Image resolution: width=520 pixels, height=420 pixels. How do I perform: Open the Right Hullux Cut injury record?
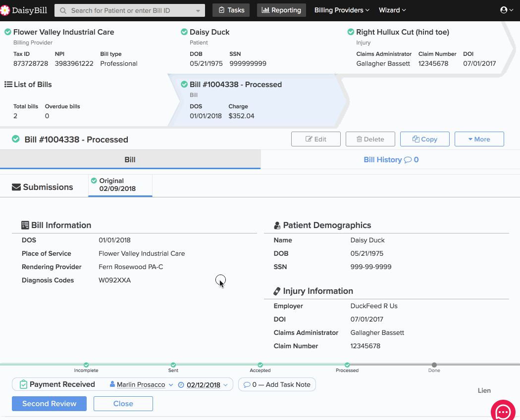click(403, 32)
